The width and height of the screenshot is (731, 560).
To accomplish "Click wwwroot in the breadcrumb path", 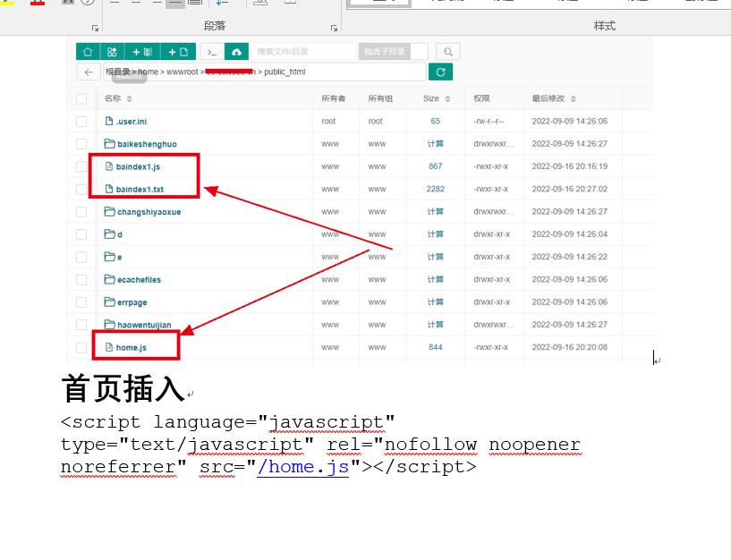I will (183, 72).
